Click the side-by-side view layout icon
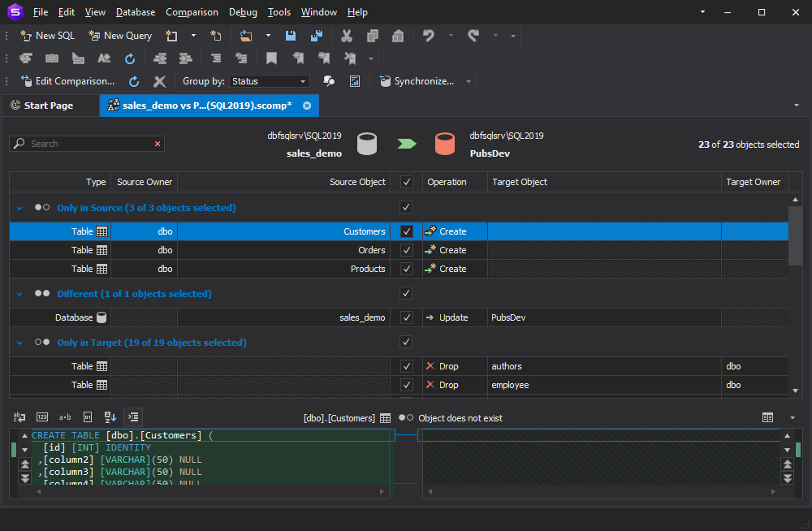The height and width of the screenshot is (531, 812). pyautogui.click(x=767, y=417)
